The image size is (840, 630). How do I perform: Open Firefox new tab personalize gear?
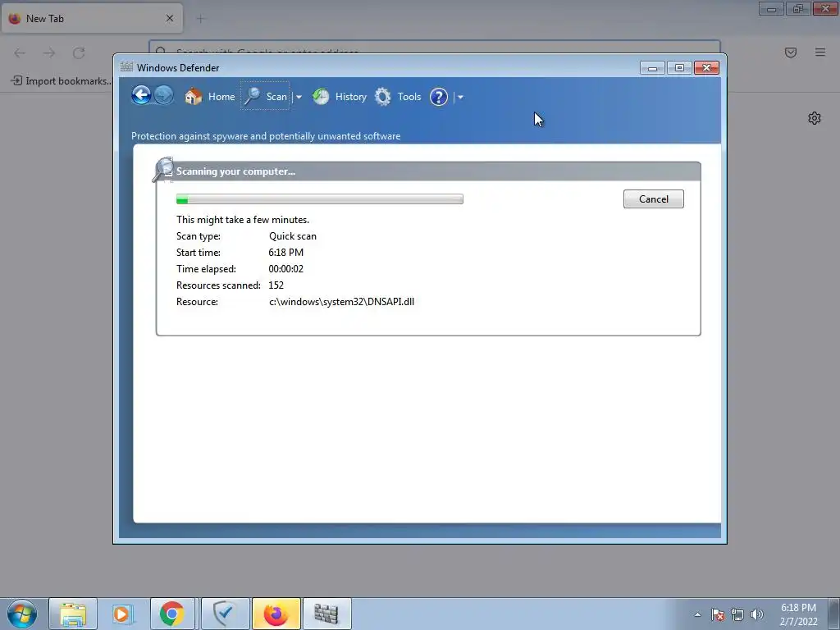click(x=815, y=118)
